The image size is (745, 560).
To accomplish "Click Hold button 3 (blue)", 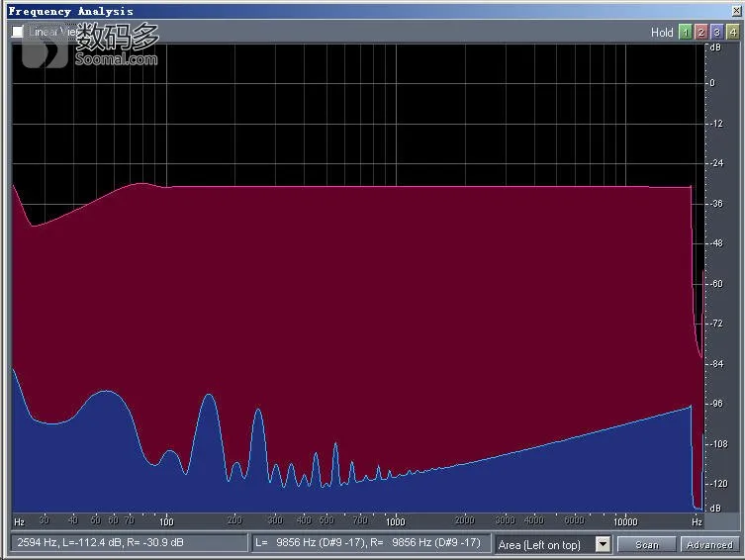I will (x=717, y=32).
